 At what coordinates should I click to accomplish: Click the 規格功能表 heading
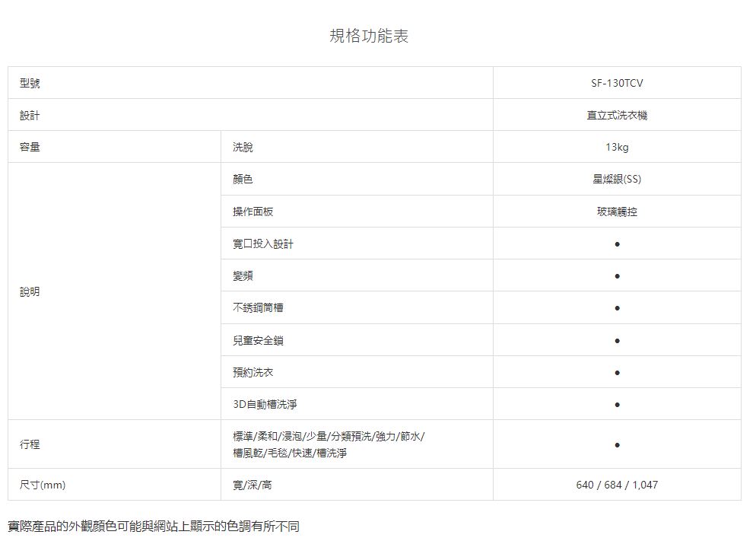point(369,37)
